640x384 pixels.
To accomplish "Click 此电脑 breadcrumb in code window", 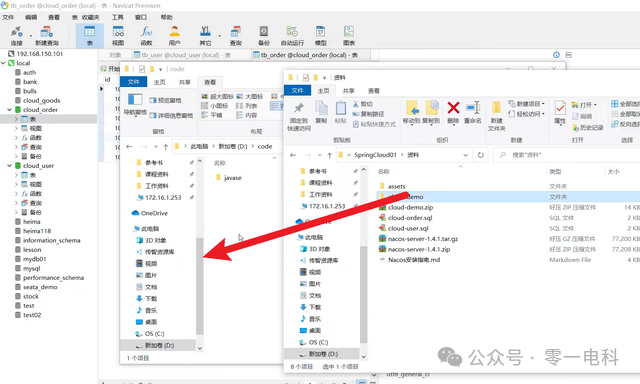I will pyautogui.click(x=199, y=146).
